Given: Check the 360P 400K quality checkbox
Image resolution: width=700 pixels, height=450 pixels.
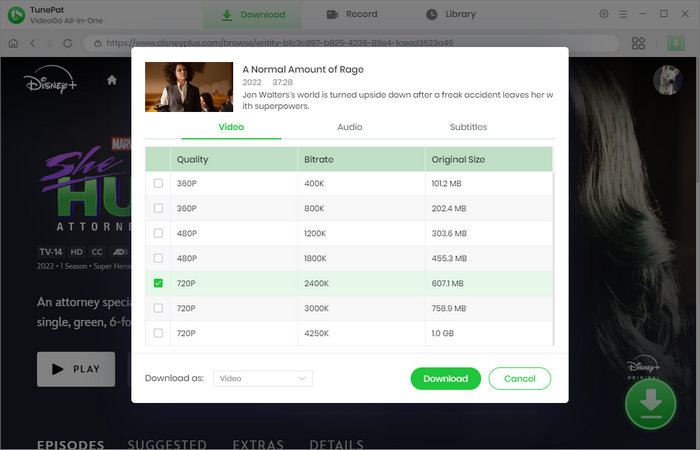Looking at the screenshot, I should (158, 184).
